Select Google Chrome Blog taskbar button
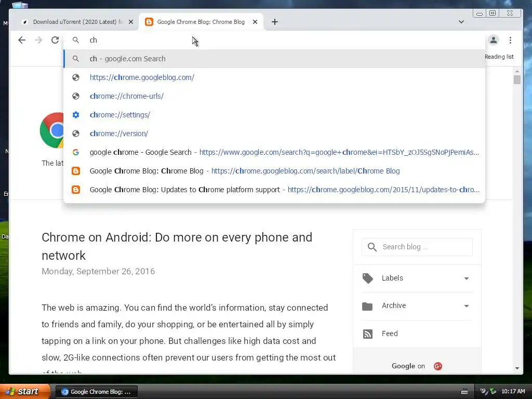 click(96, 392)
